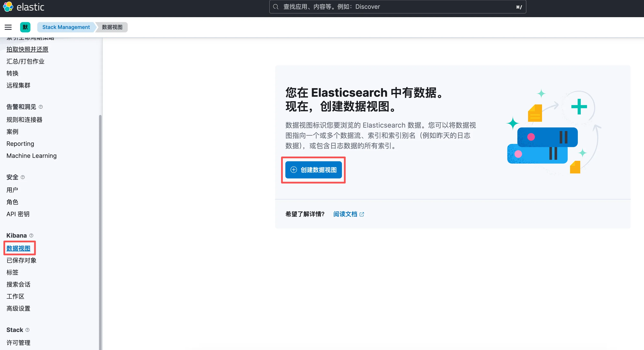Viewport: 644px width, 350px height.
Task: Click help icon beside Stack heading
Action: [x=27, y=330]
